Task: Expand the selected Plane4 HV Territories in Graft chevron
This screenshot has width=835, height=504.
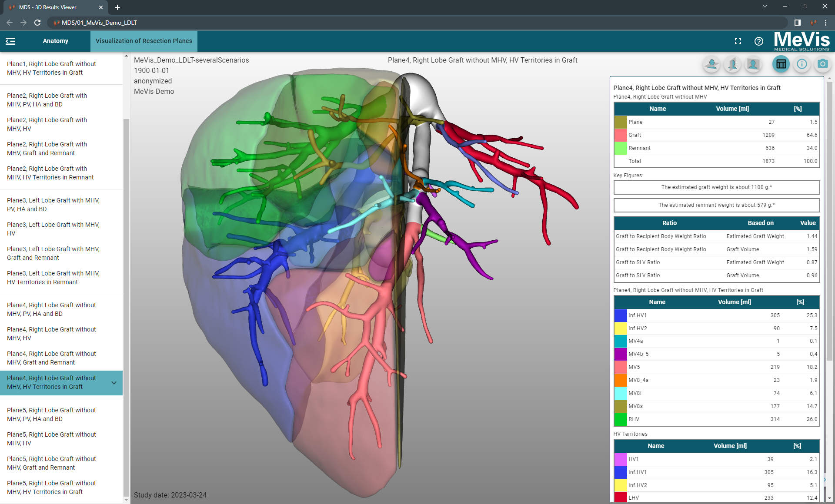Action: (114, 383)
